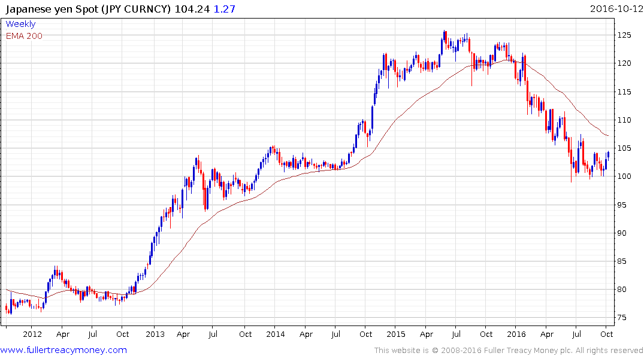The width and height of the screenshot is (644, 359).
Task: Click the 125 price axis label
Action: [x=624, y=35]
